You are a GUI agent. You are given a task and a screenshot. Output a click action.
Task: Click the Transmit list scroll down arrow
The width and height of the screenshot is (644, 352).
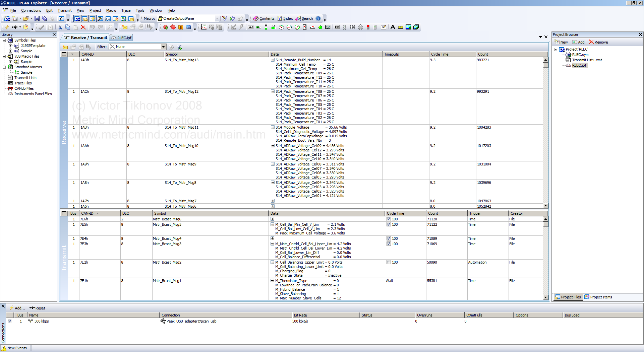[545, 297]
